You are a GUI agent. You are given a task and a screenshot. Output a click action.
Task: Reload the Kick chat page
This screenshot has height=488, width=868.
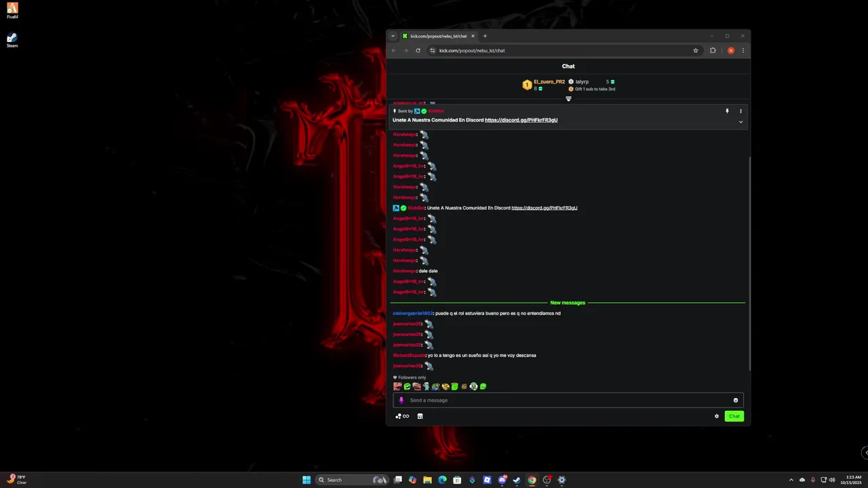[x=418, y=50]
